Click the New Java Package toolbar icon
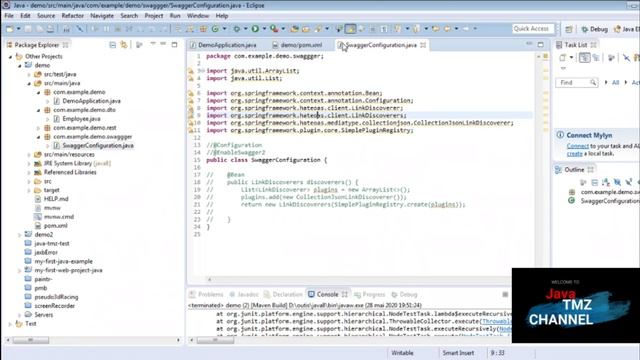 tap(203, 29)
